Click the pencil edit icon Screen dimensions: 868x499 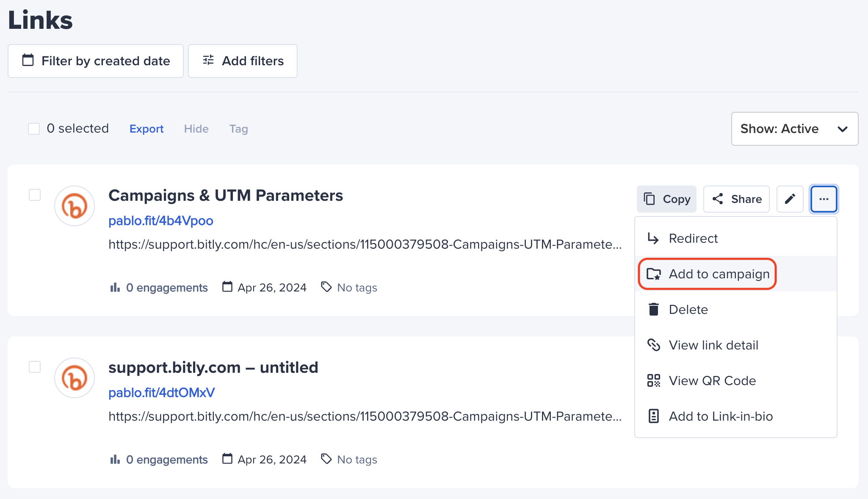tap(790, 199)
